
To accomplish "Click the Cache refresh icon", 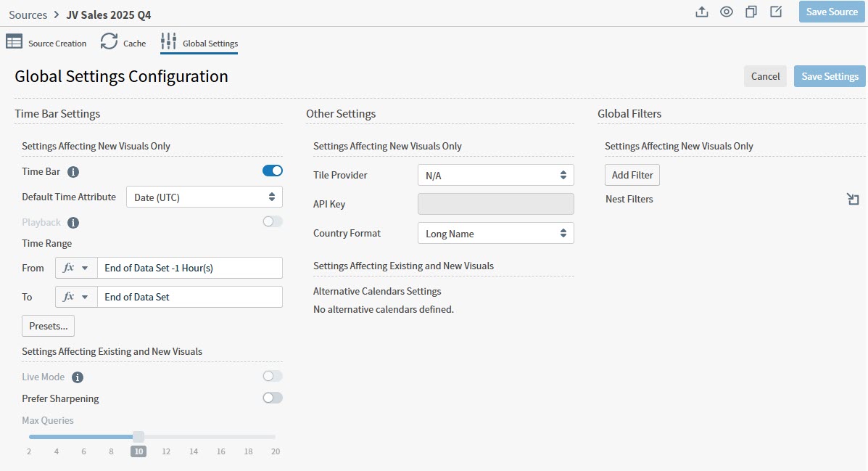I will 109,42.
